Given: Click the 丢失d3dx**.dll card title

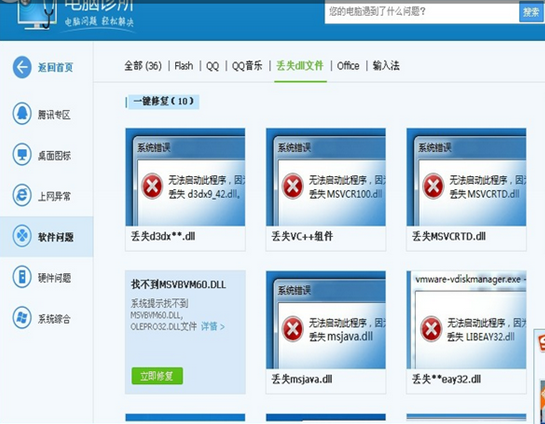Looking at the screenshot, I should tap(163, 236).
